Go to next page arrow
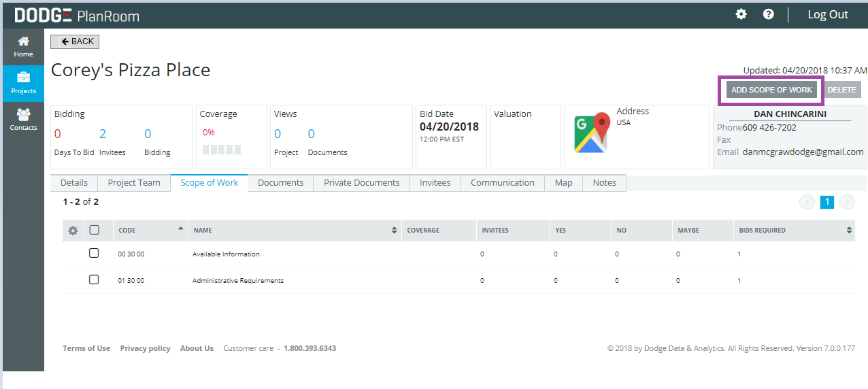The width and height of the screenshot is (868, 389). pyautogui.click(x=847, y=202)
